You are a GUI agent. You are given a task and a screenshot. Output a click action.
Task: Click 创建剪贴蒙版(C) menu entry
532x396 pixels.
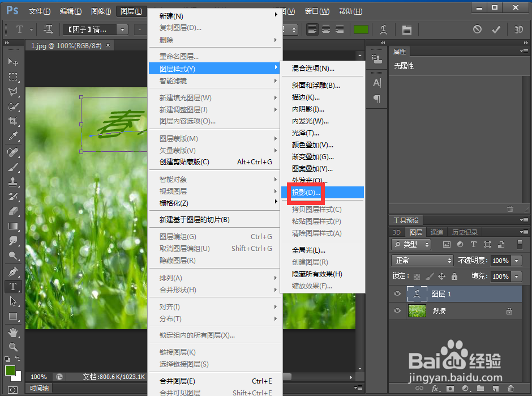[216, 162]
